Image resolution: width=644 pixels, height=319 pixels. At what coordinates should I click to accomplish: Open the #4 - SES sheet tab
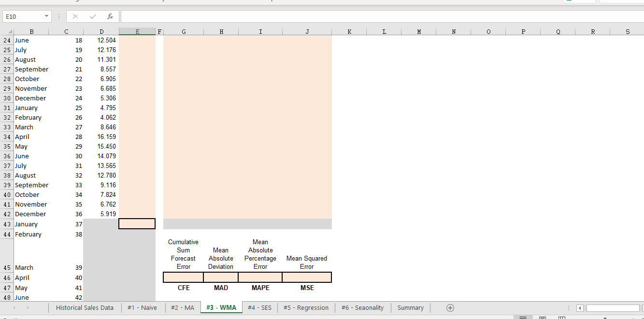259,307
